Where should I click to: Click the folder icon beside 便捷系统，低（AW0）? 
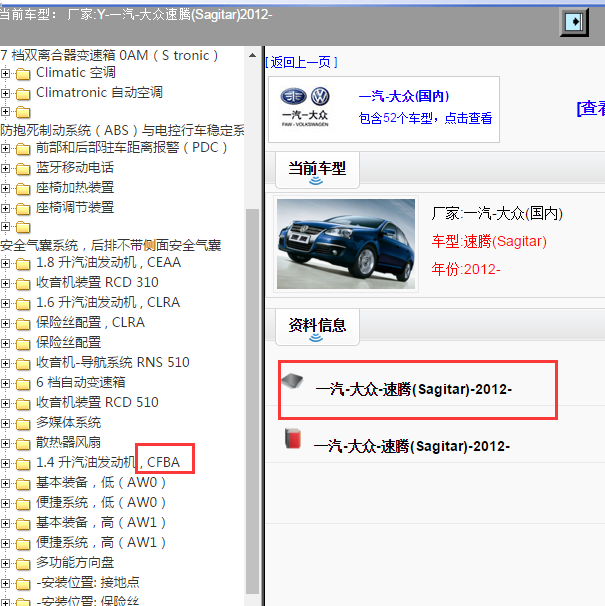click(x=23, y=504)
